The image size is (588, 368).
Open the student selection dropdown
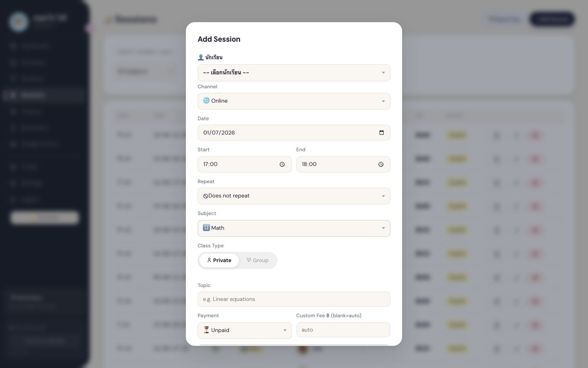coord(294,73)
